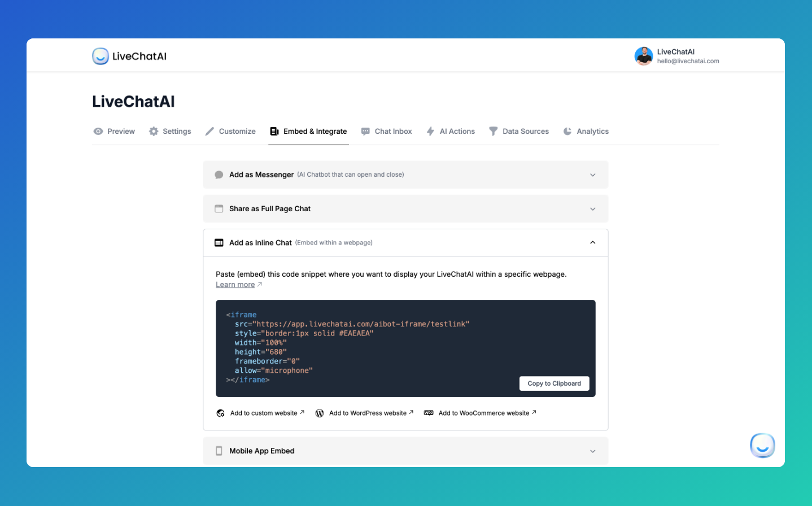Switch to the Preview tab
This screenshot has width=812, height=506.
(x=114, y=131)
